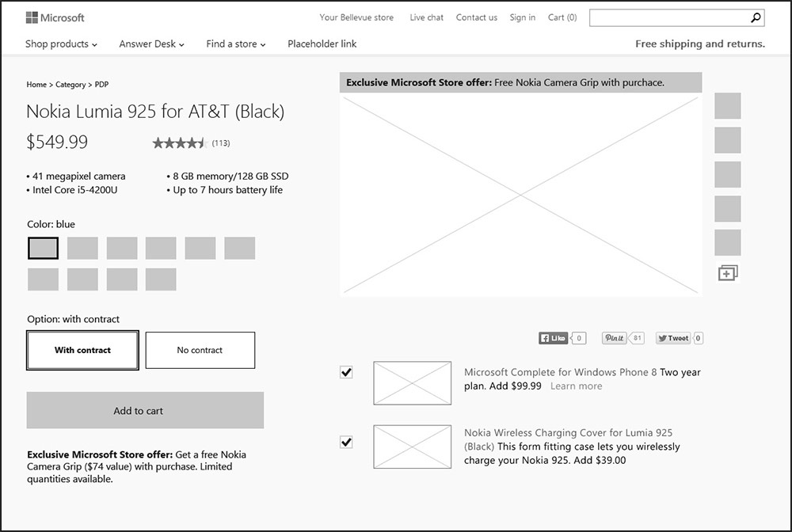Click the (113) reviews count
Screen dimensions: 792x532
[221, 143]
